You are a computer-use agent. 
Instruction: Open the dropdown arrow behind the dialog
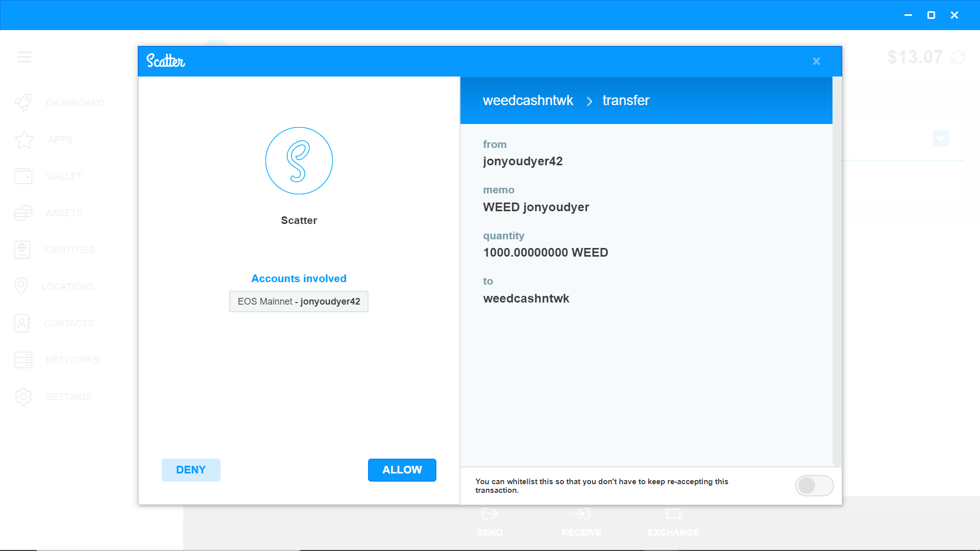941,138
